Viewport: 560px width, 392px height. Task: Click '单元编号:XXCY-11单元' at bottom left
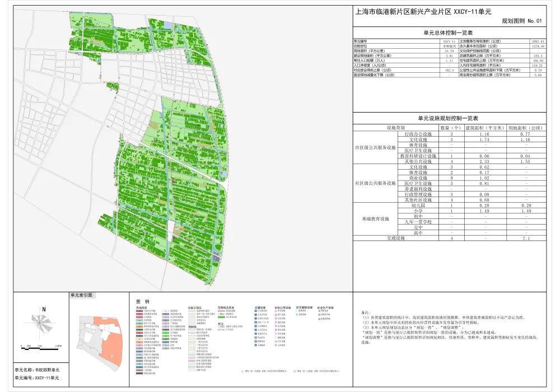pyautogui.click(x=37, y=377)
